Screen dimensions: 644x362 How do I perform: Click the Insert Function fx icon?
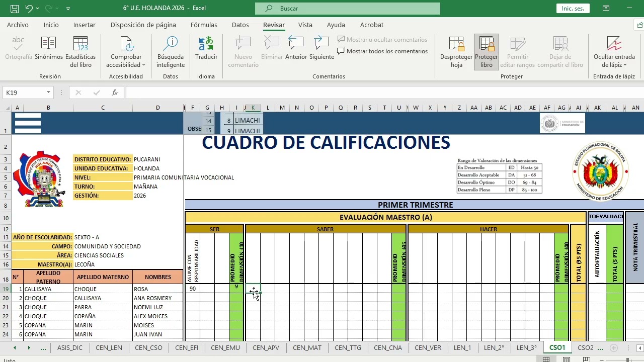click(115, 93)
